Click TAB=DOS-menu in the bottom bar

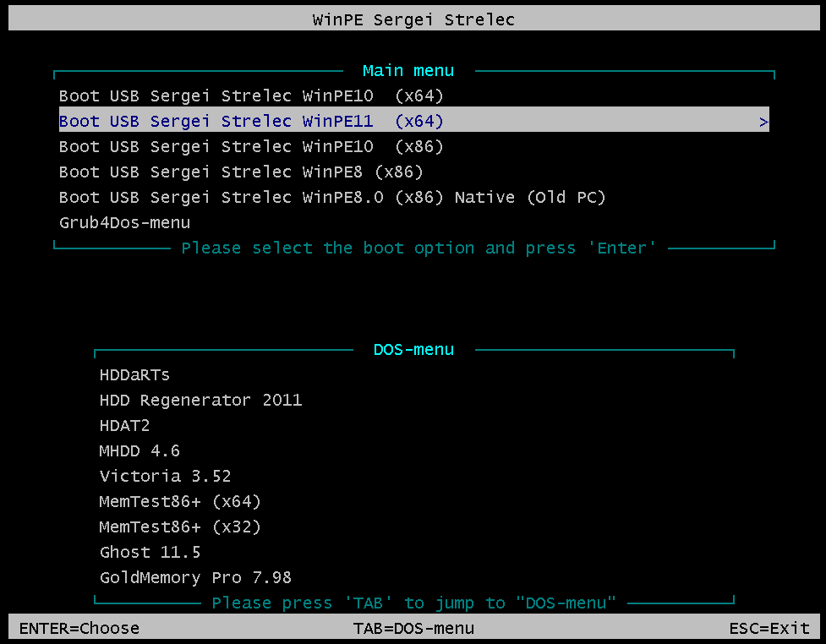pyautogui.click(x=413, y=628)
